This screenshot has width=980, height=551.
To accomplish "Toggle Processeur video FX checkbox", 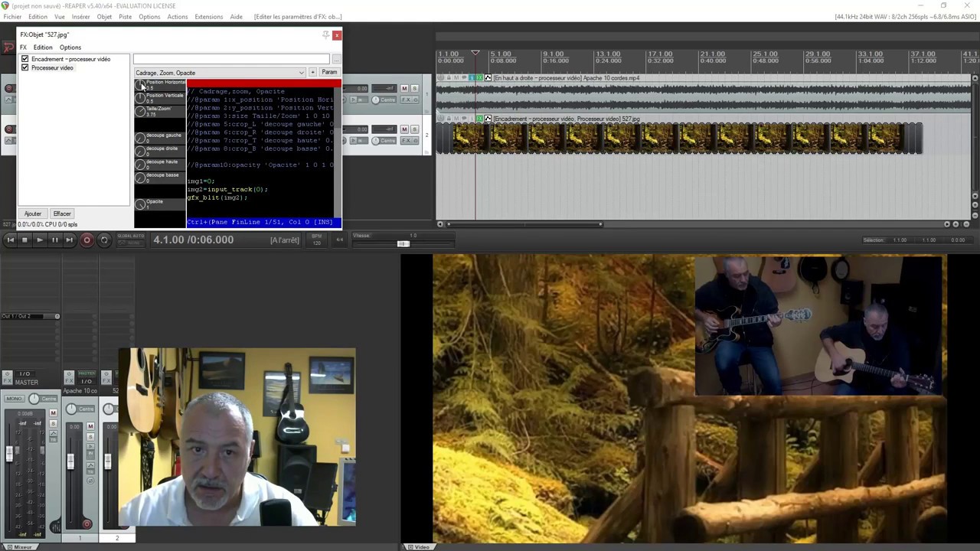I will (x=25, y=67).
